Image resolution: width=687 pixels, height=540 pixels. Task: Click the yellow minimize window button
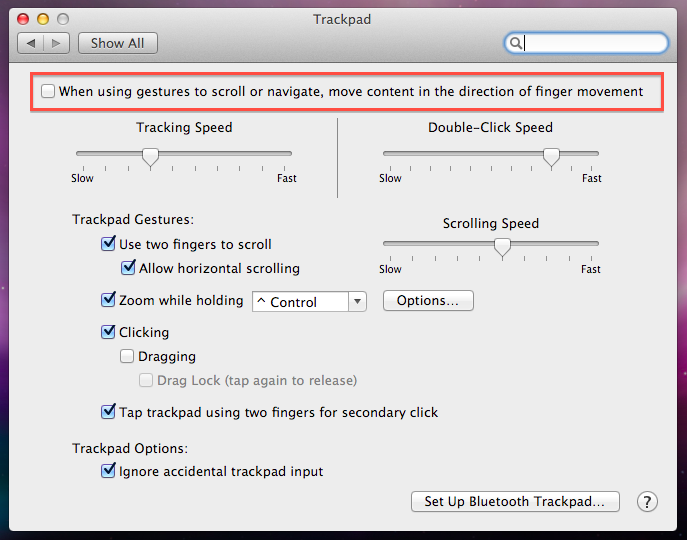coord(43,19)
